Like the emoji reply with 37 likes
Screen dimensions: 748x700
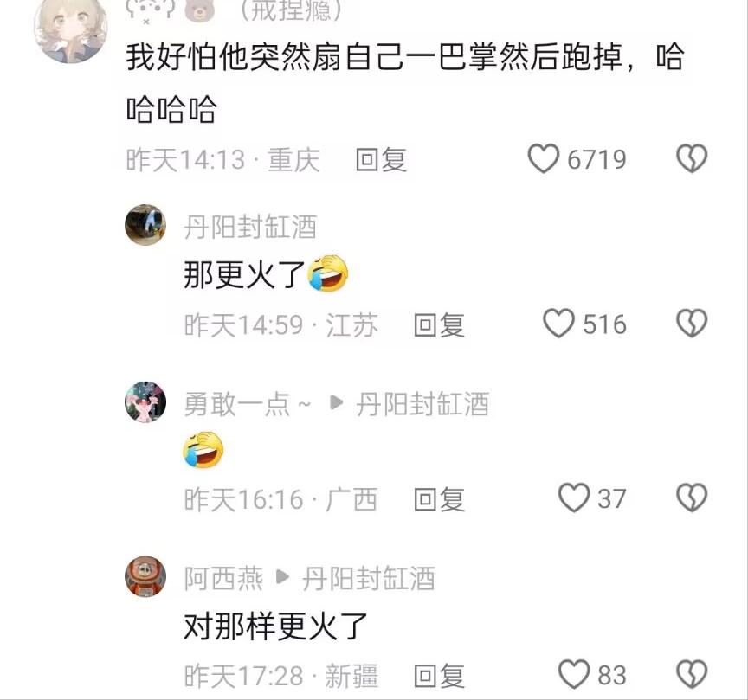point(574,498)
